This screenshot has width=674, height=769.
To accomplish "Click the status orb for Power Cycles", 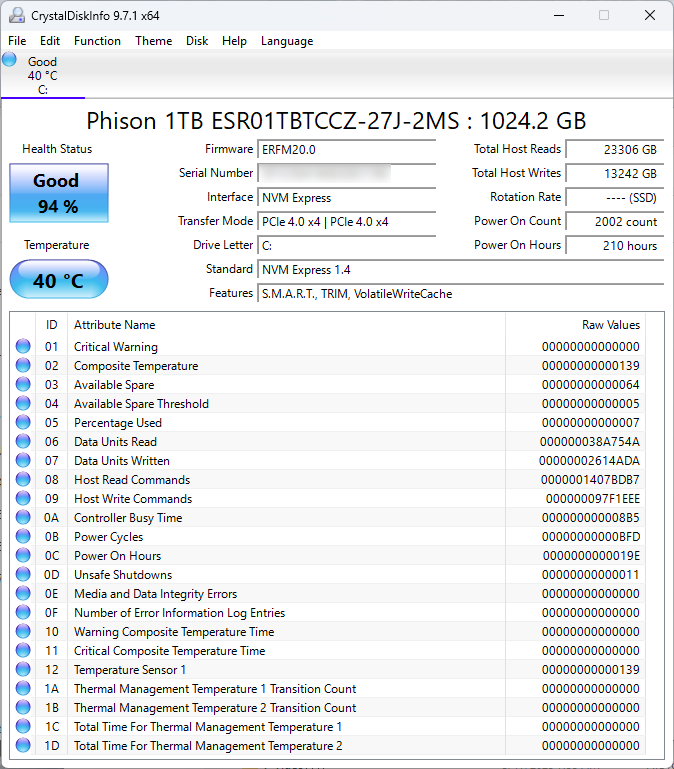I will pos(23,537).
